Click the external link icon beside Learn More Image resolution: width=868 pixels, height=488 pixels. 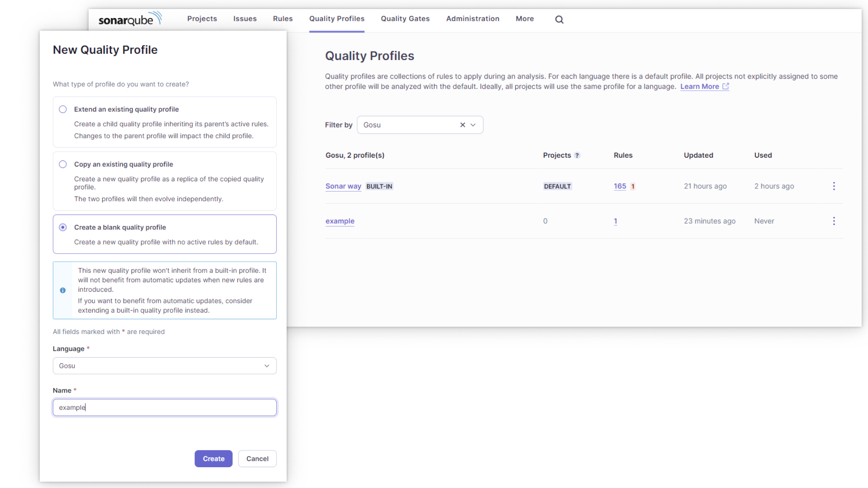[726, 86]
